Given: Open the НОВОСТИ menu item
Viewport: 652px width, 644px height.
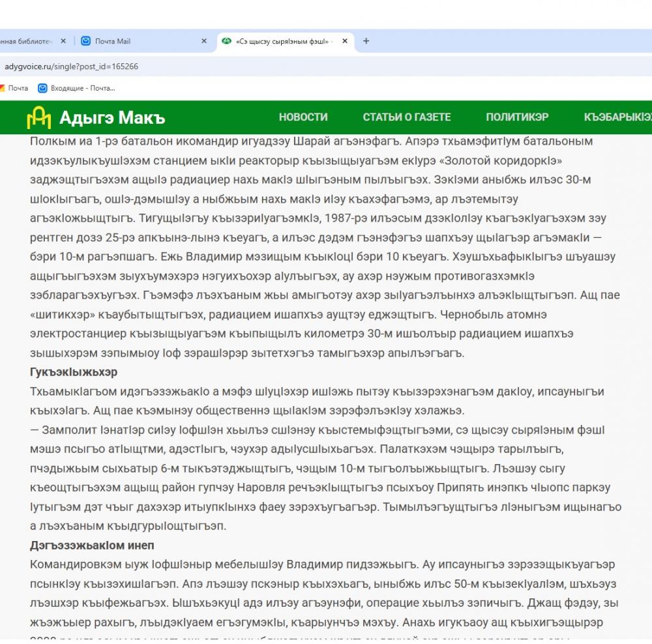Looking at the screenshot, I should [x=303, y=117].
